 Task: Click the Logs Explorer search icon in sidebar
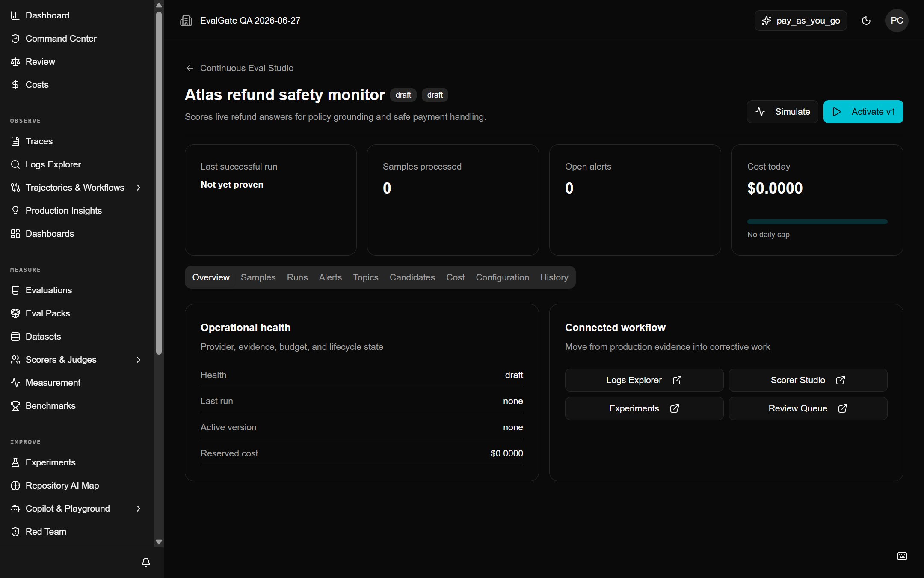point(15,164)
